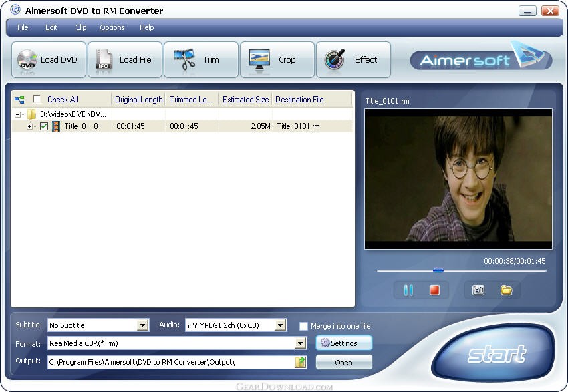The height and width of the screenshot is (392, 568).
Task: Click the Estimated Size column header
Action: [245, 100]
